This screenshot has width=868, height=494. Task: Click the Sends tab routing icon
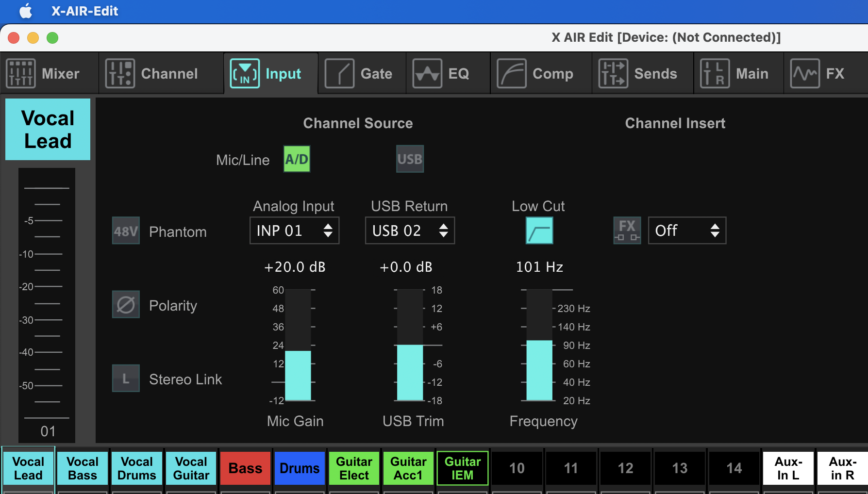pyautogui.click(x=613, y=73)
